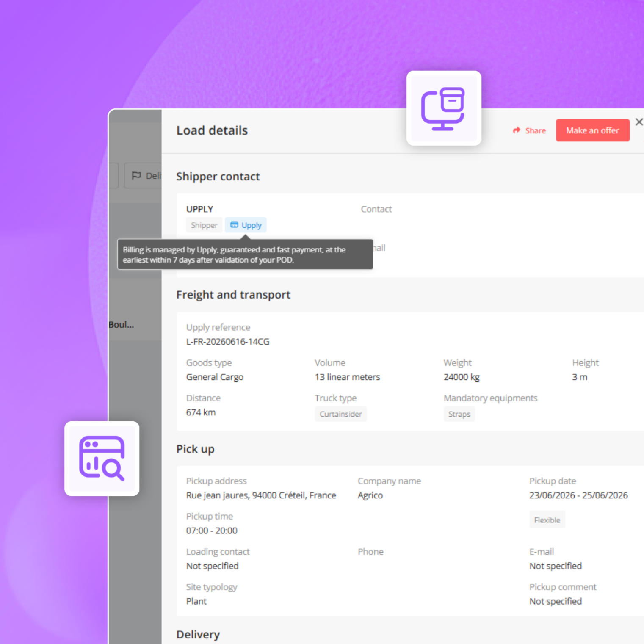Click the General Cargo goods type value
This screenshot has height=644, width=644.
tap(215, 377)
